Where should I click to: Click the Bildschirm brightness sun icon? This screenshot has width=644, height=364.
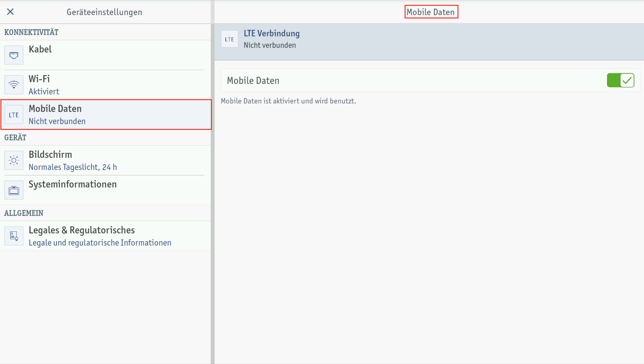coord(14,160)
